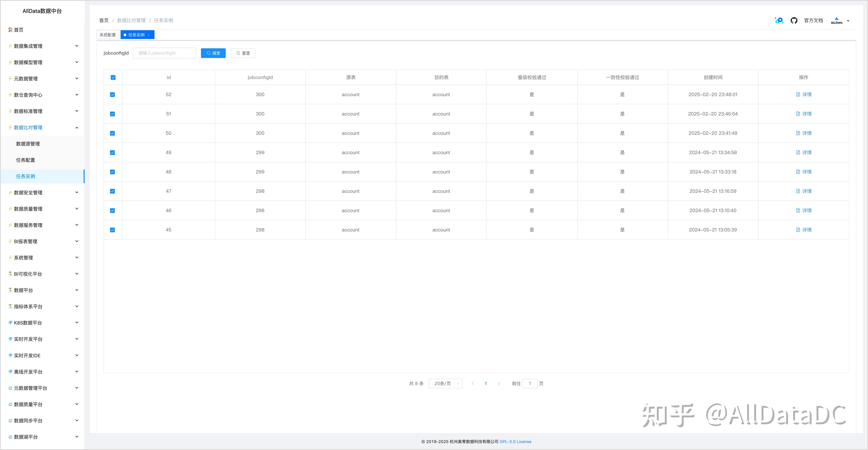Uncheck the row with id 49
Image resolution: width=868 pixels, height=450 pixels.
tap(113, 153)
